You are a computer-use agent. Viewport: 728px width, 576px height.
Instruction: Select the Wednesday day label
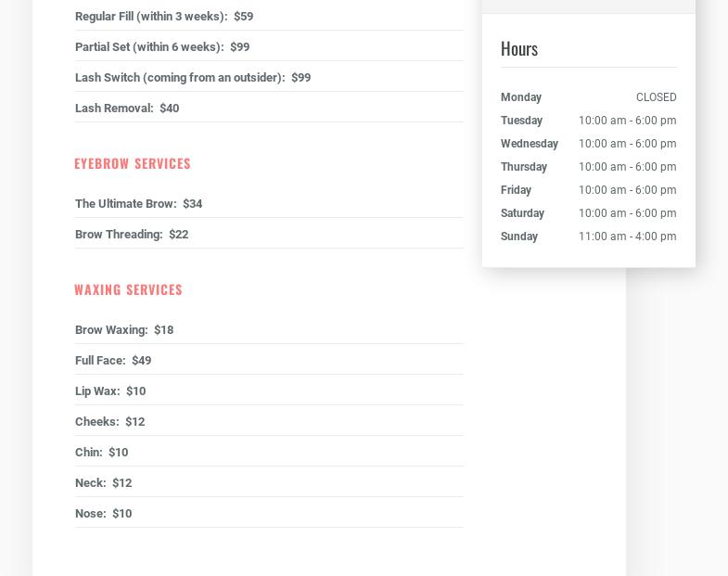530,144
